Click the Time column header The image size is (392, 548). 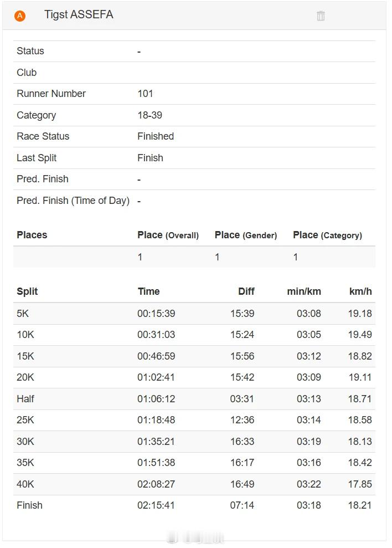[x=148, y=291]
